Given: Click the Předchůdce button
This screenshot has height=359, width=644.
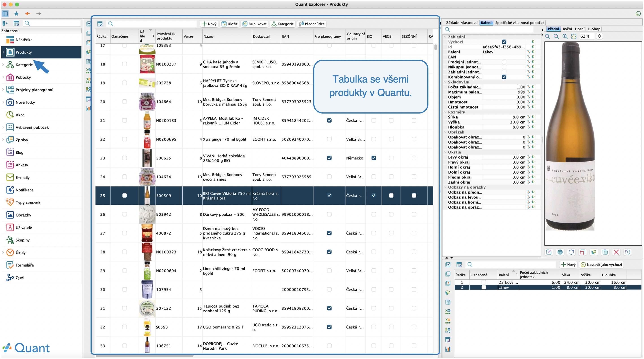Looking at the screenshot, I should tap(311, 24).
